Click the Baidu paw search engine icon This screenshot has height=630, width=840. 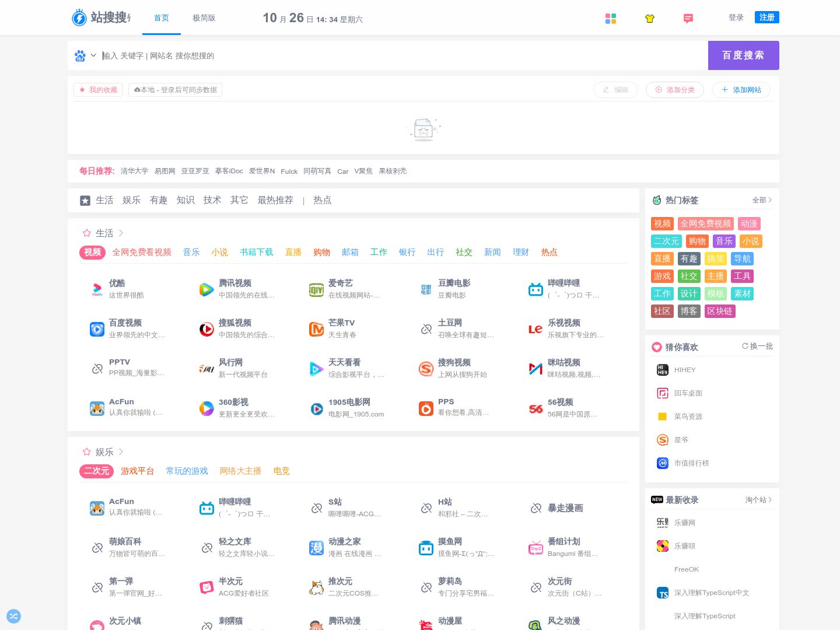(x=80, y=56)
